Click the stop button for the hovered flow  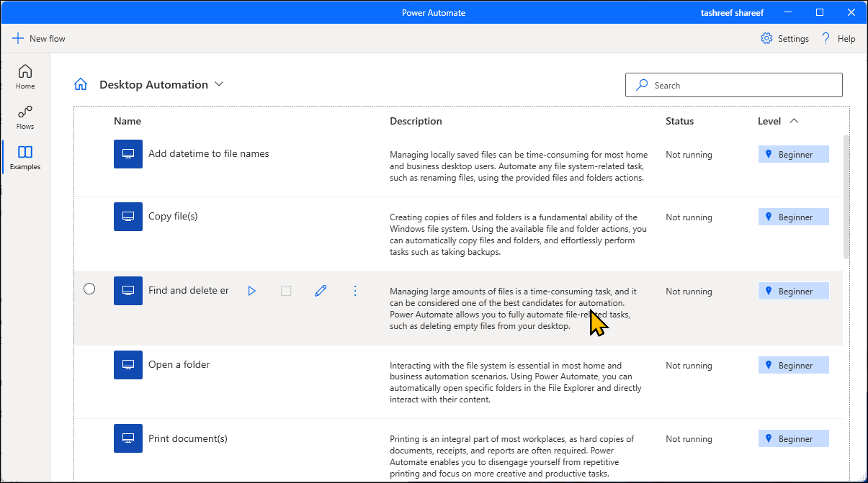click(286, 291)
